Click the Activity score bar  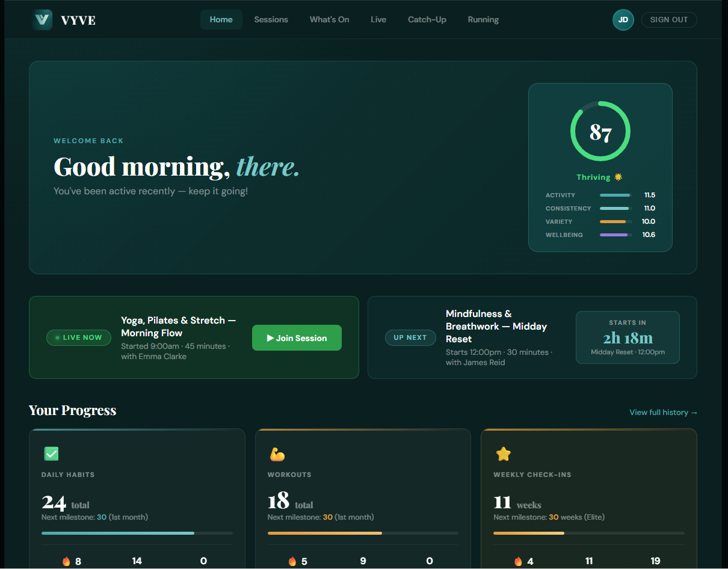(615, 195)
